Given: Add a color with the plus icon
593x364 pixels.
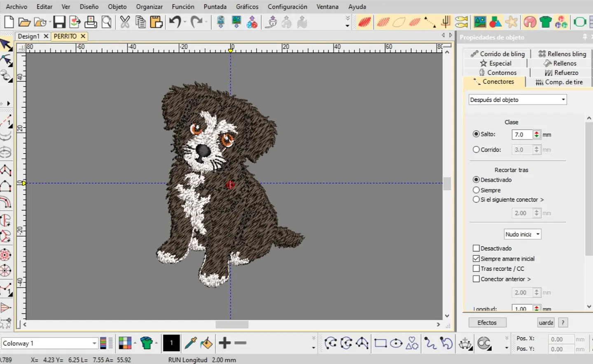Looking at the screenshot, I should tap(225, 343).
